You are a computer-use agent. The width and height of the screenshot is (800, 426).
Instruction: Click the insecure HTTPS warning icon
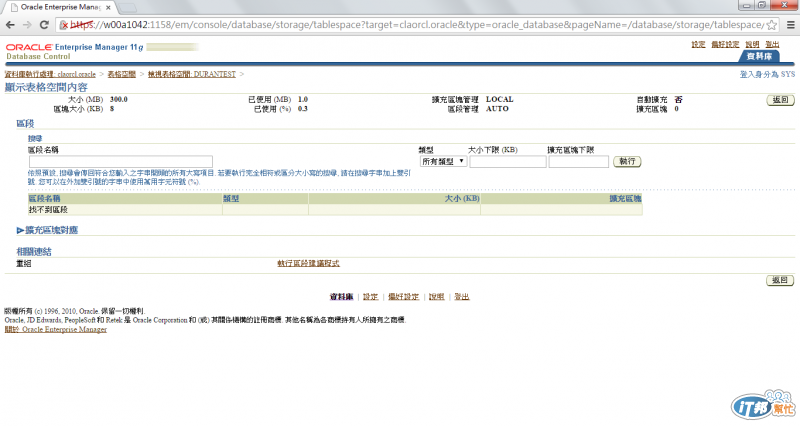[x=64, y=24]
